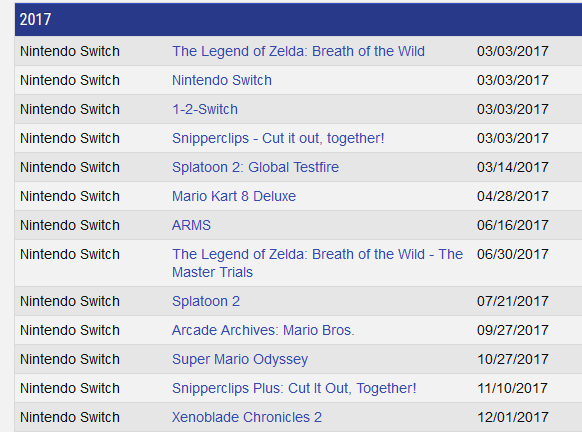Open Splatoon 2: Global Testfire link

coord(255,167)
